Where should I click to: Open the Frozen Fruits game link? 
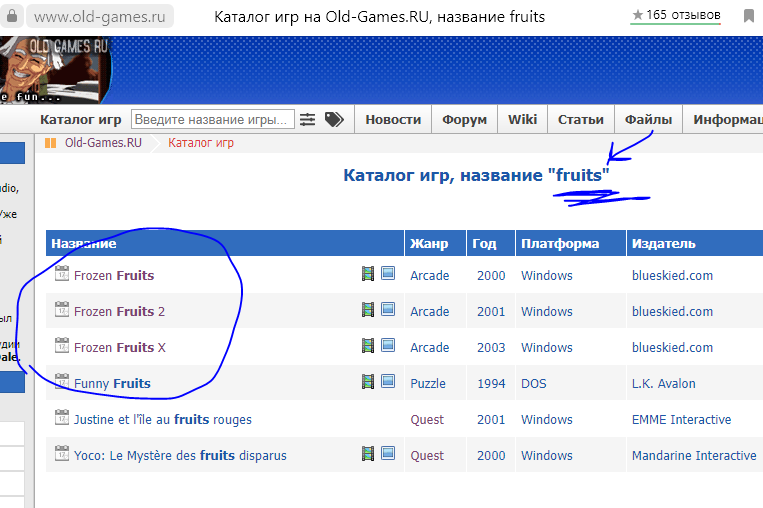click(x=114, y=275)
